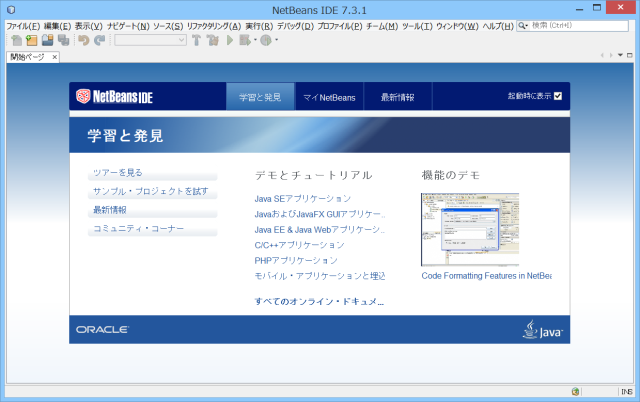Click the INS indicator in status bar
The height and width of the screenshot is (402, 640).
627,392
